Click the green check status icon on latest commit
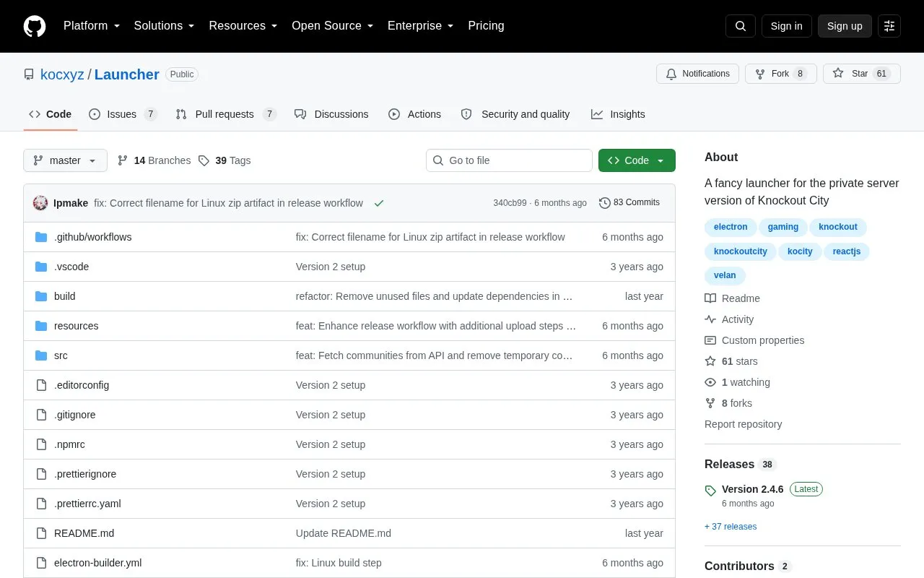Screen dimensions: 924x578 click(379, 203)
